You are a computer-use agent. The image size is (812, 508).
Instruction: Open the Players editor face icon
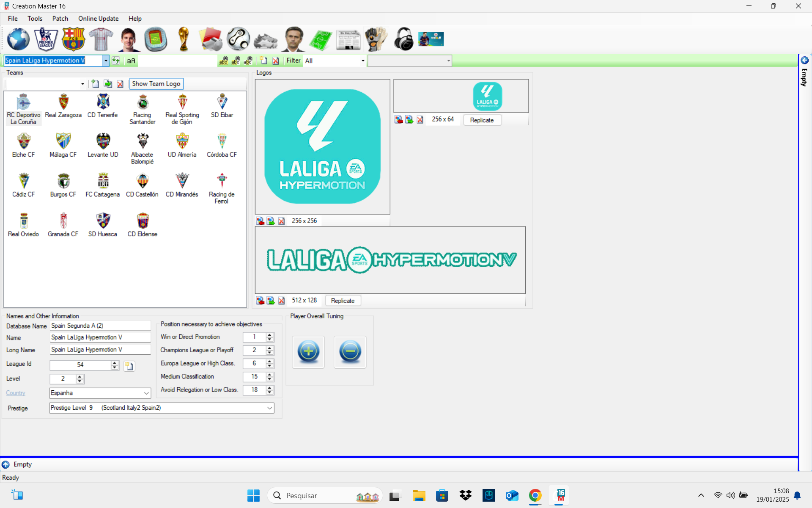tap(129, 39)
